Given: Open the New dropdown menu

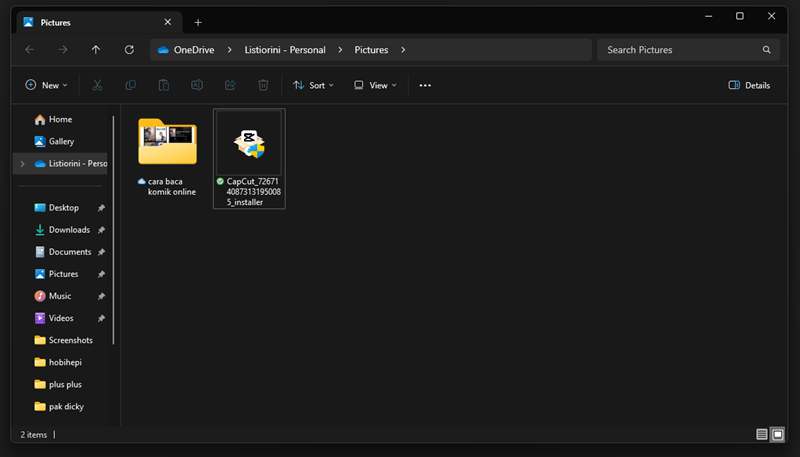Looking at the screenshot, I should pos(42,86).
